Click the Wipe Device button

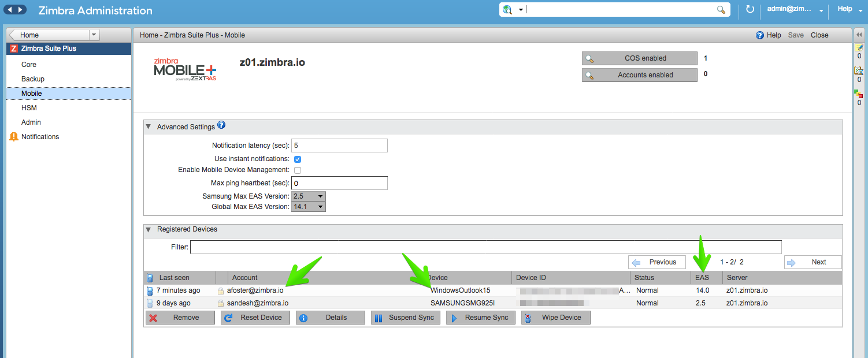556,318
